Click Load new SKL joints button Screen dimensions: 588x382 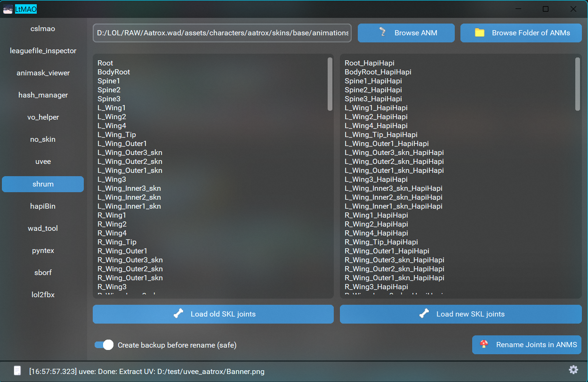coord(461,314)
